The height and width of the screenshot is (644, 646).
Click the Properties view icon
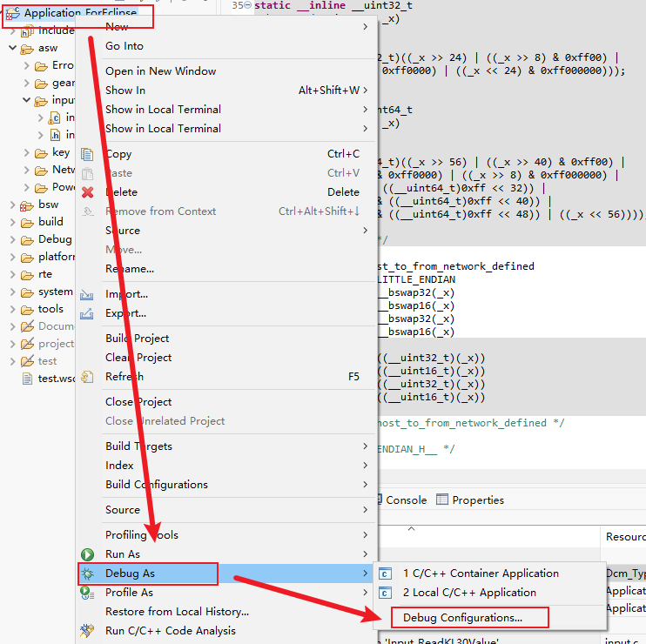point(442,500)
